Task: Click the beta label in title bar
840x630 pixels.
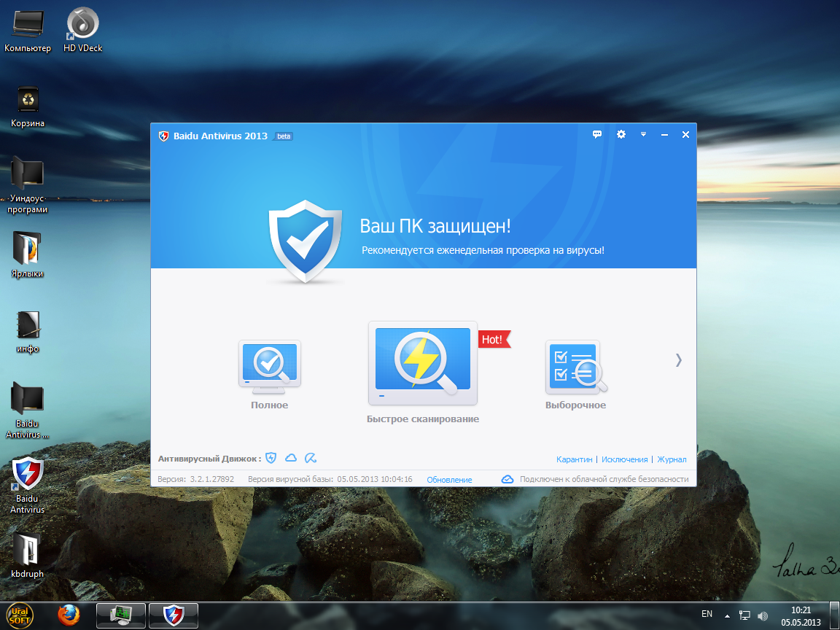Action: point(284,136)
